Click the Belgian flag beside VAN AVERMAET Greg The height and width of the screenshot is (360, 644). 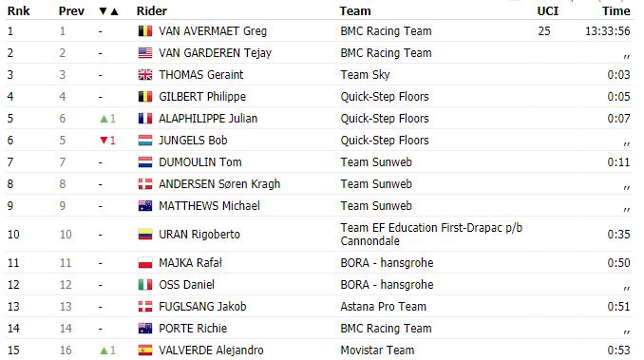point(145,31)
